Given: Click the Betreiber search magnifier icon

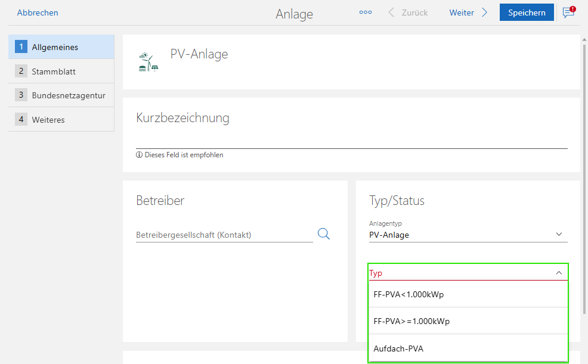Looking at the screenshot, I should (324, 234).
